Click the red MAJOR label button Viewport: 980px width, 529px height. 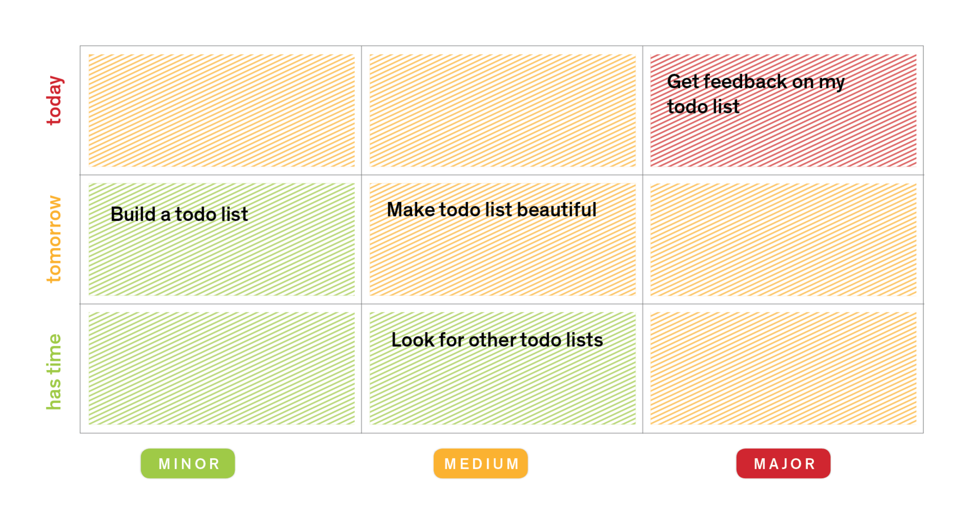point(783,464)
